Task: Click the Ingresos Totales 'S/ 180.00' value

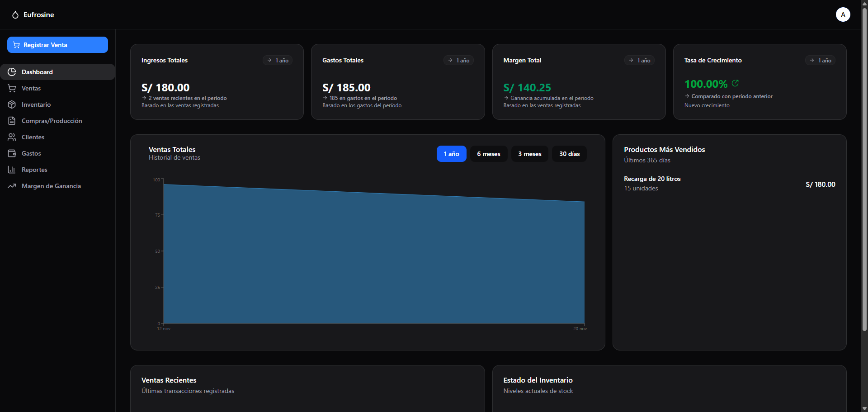Action: click(x=165, y=88)
